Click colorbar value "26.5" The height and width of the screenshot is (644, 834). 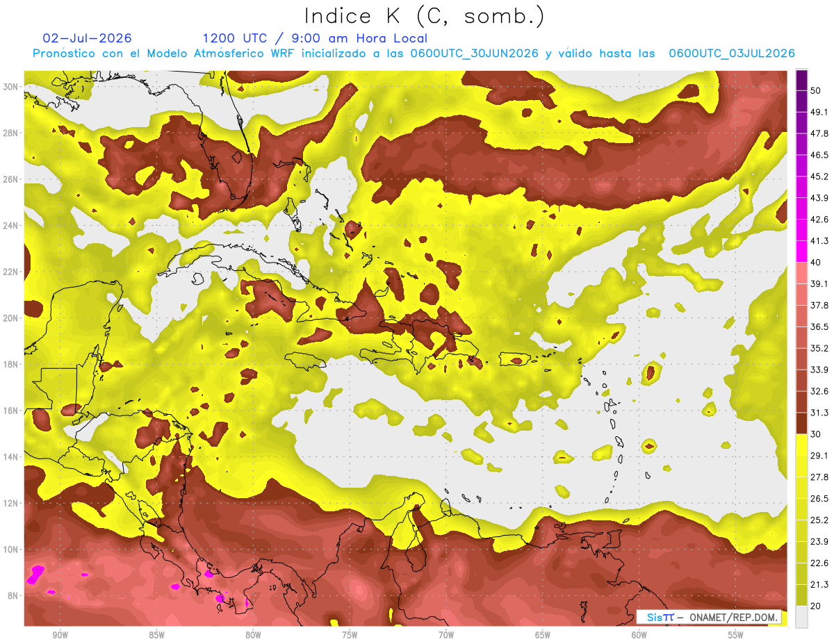pyautogui.click(x=819, y=499)
